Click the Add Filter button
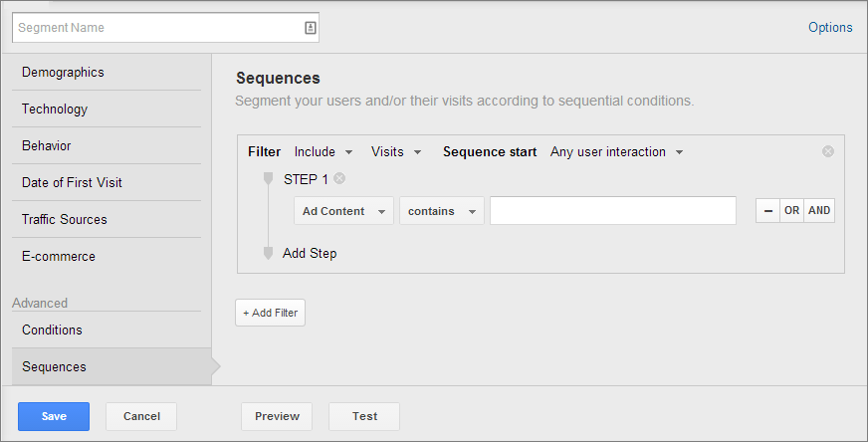The height and width of the screenshot is (442, 868). tap(270, 313)
